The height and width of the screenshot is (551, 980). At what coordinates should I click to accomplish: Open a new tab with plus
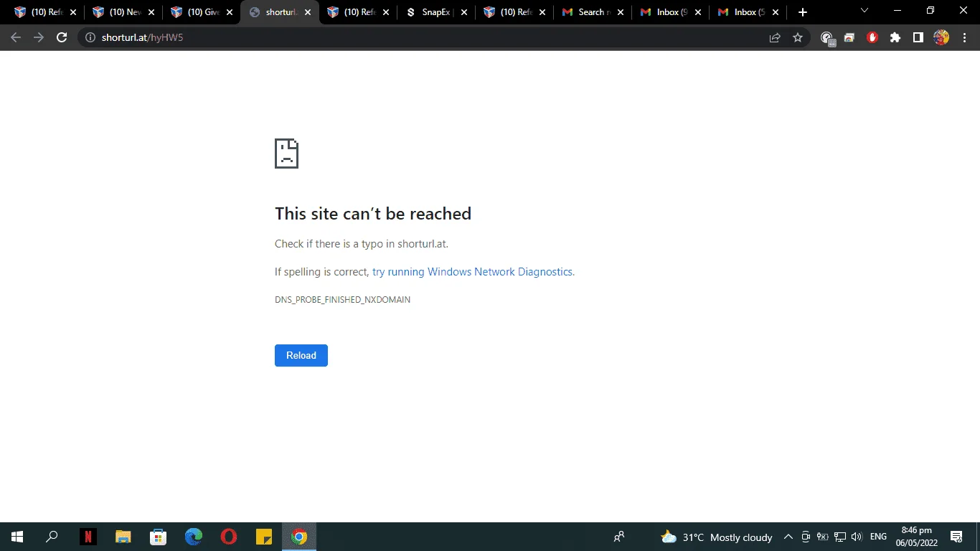[x=803, y=12]
